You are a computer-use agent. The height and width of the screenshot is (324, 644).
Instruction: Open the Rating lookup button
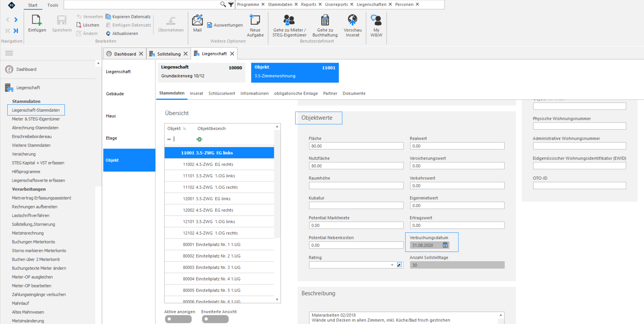(x=399, y=265)
